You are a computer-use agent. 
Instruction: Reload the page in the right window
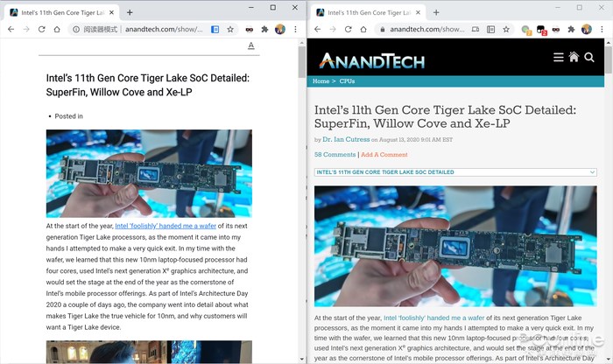348,29
